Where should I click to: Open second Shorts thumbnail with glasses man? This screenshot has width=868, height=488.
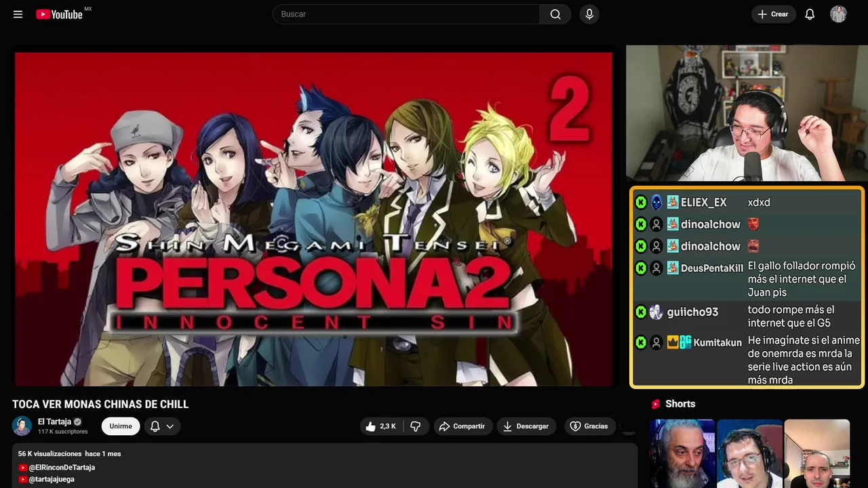pyautogui.click(x=750, y=453)
